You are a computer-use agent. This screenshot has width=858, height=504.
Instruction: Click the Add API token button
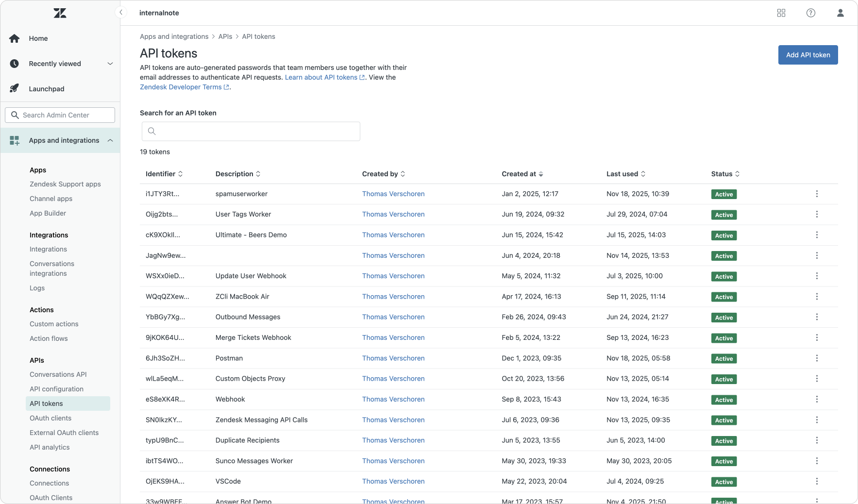(808, 55)
